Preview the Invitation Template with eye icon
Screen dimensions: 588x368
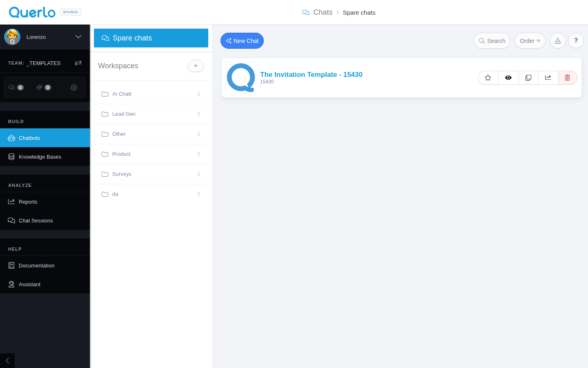pos(508,78)
